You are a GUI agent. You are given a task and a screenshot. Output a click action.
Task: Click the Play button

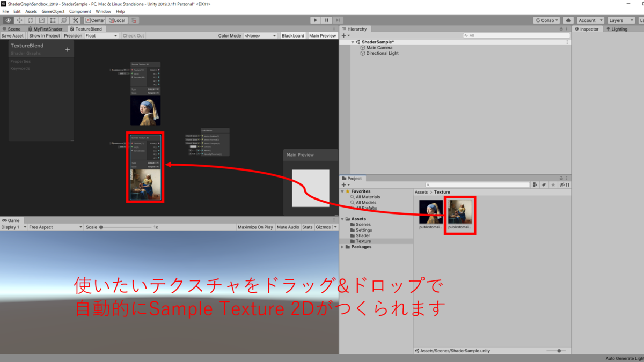[315, 20]
